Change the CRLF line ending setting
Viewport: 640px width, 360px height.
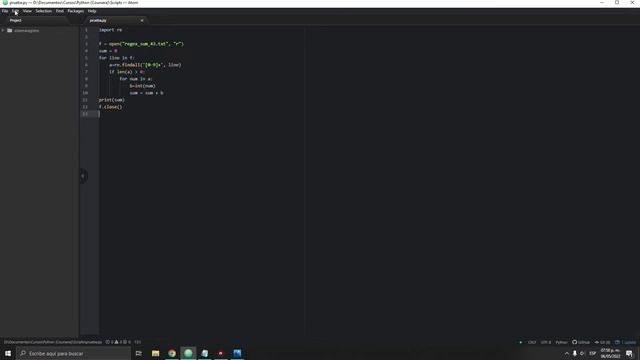pyautogui.click(x=532, y=342)
